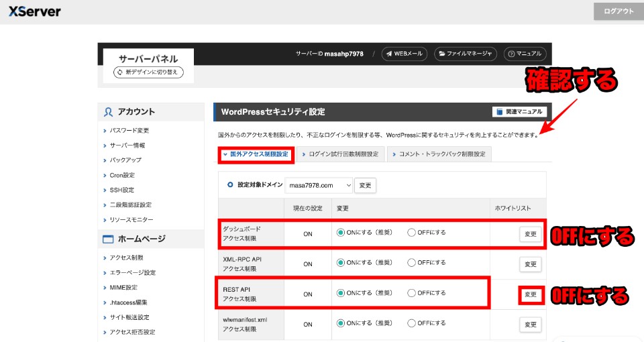The image size is (644, 342).
Task: Click 新デザインに切り替え button
Action: pos(148,72)
